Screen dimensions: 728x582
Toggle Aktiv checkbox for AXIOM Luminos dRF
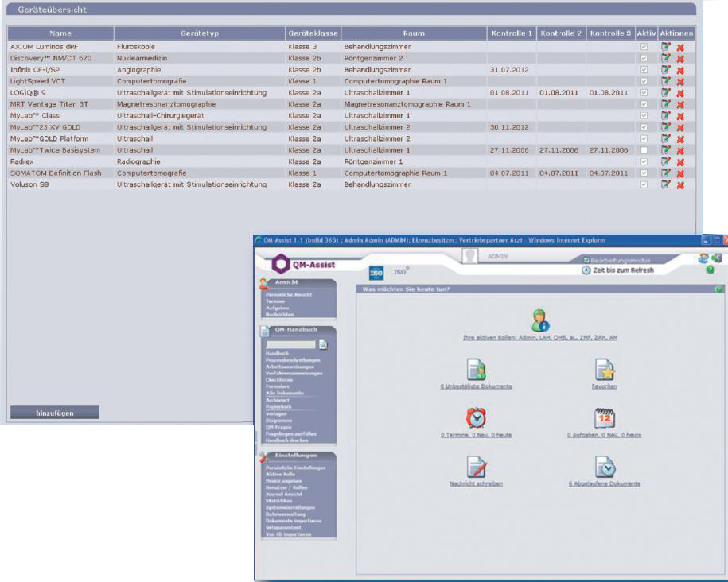[644, 47]
